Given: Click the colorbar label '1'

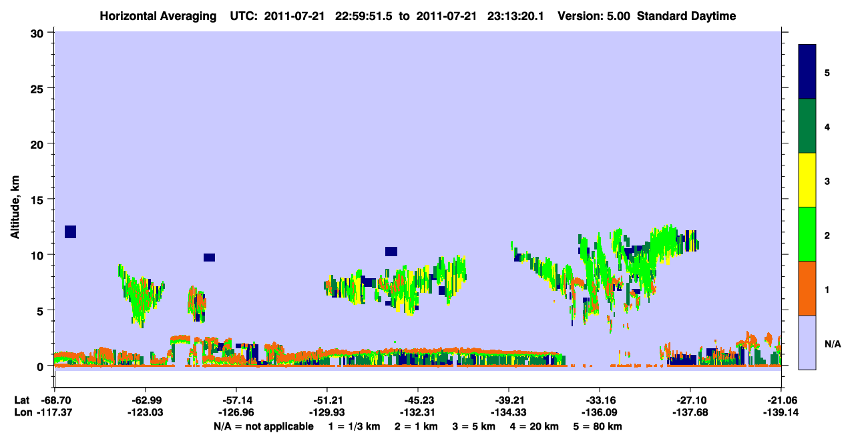Looking at the screenshot, I should point(827,289).
